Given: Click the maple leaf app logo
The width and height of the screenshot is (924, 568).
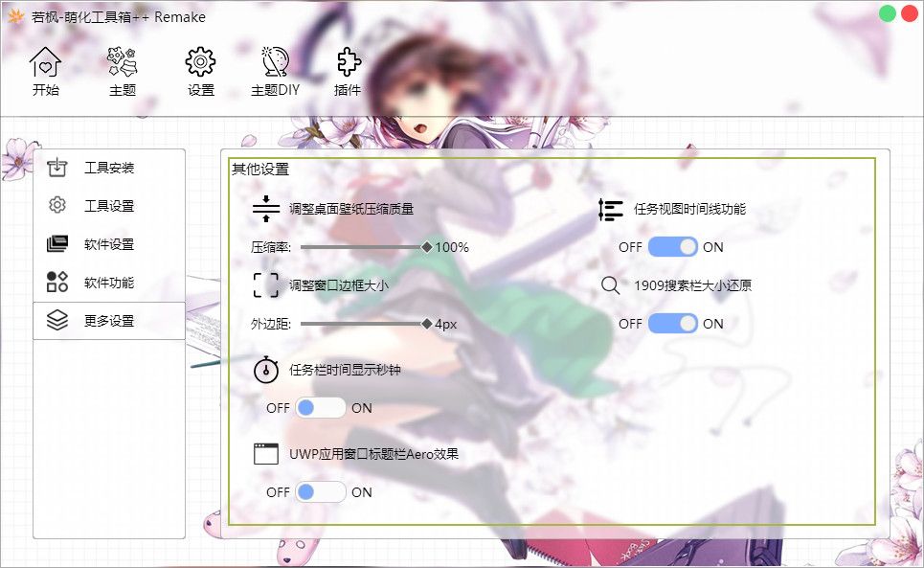Looking at the screenshot, I should point(16,16).
